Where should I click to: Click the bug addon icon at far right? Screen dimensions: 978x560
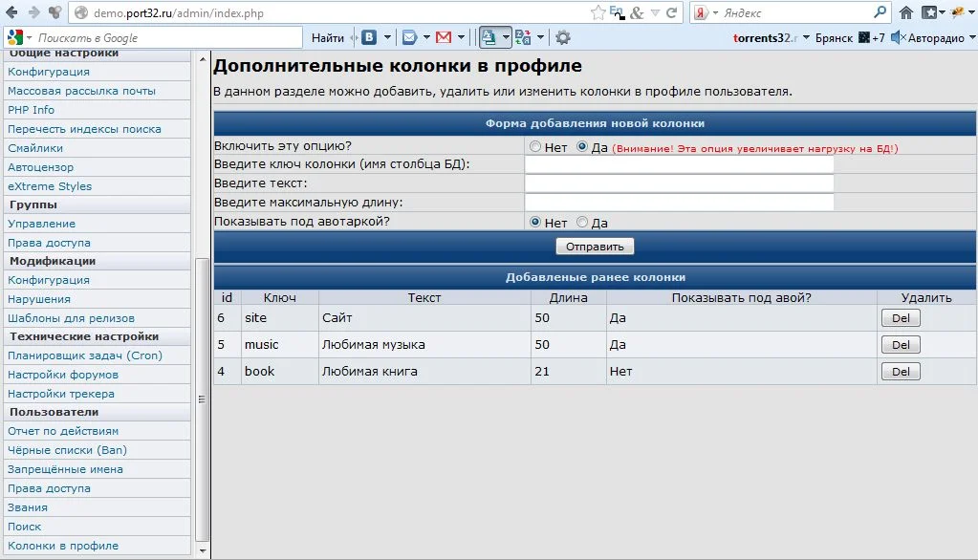pos(957,12)
